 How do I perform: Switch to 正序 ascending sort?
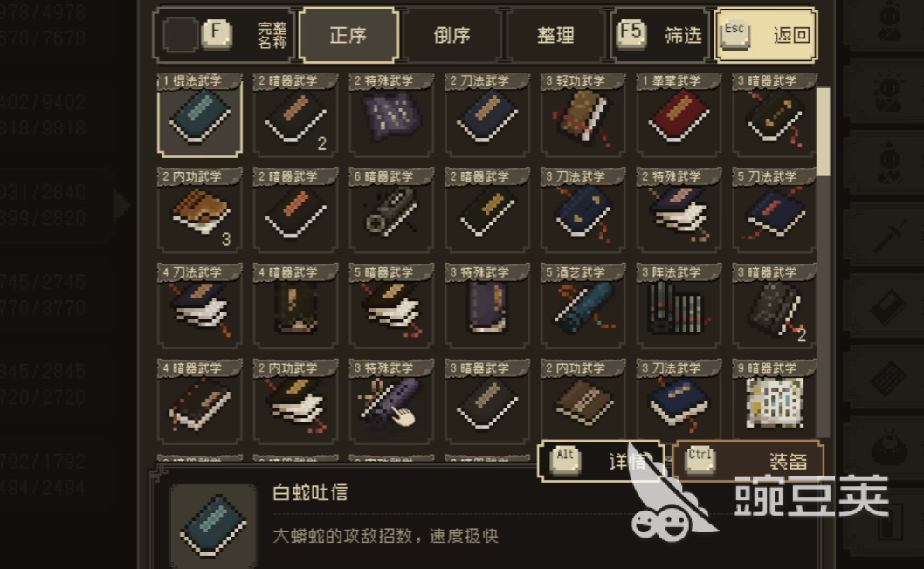click(348, 35)
